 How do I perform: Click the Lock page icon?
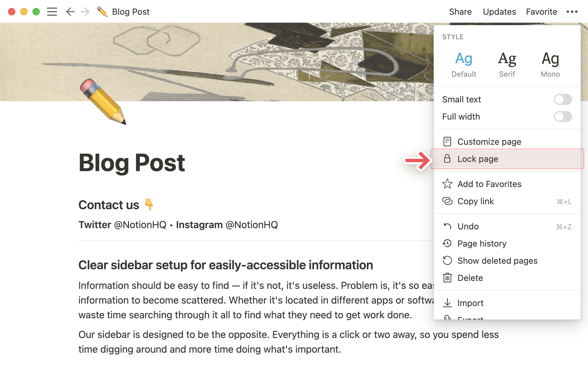click(x=447, y=159)
